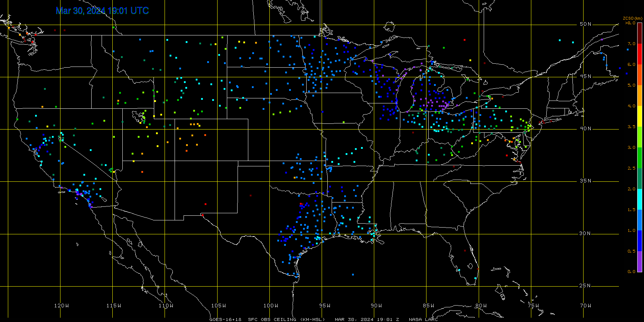This screenshot has width=644, height=322.
Task: Click the '3.5' legend label
Action: pos(631,127)
